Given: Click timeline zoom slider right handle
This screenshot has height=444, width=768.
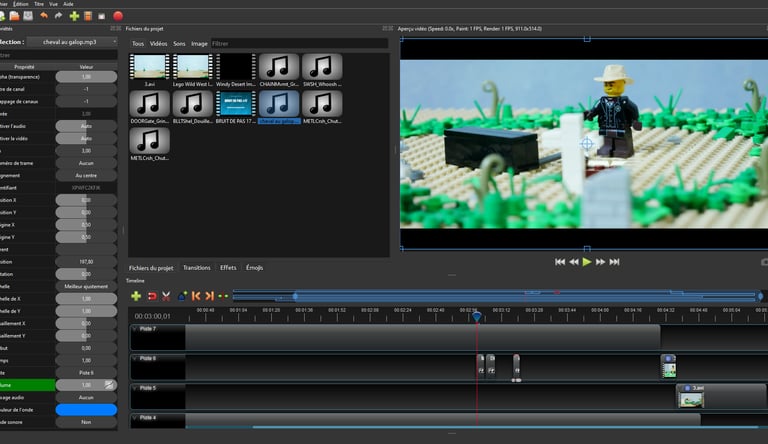Looking at the screenshot, I should pyautogui.click(x=760, y=296).
